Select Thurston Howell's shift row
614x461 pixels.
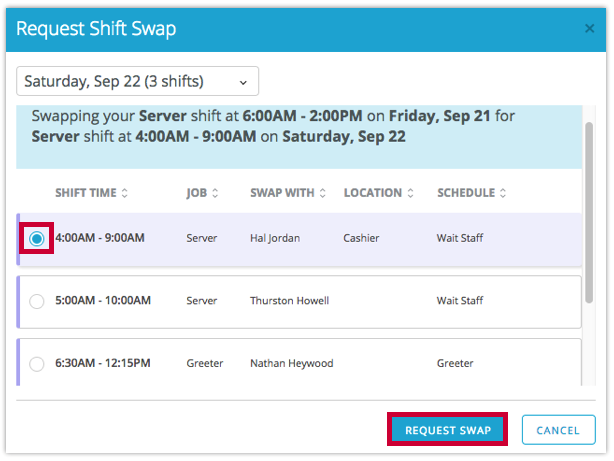click(x=289, y=301)
